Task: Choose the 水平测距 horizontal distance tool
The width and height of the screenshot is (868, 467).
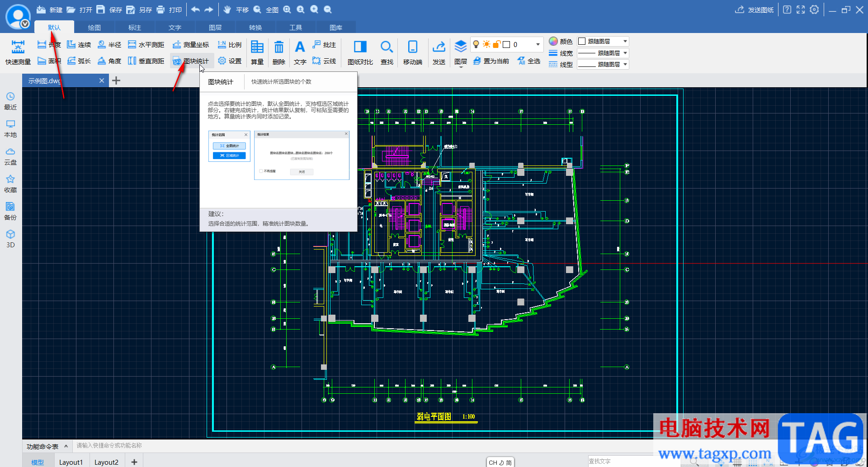Action: click(146, 45)
